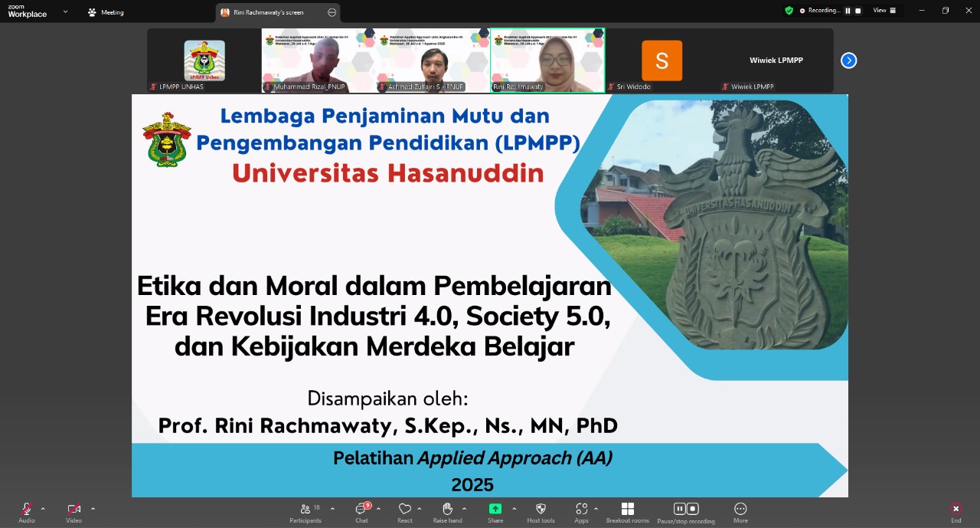
Task: Click the Raise hand icon
Action: pyautogui.click(x=448, y=510)
